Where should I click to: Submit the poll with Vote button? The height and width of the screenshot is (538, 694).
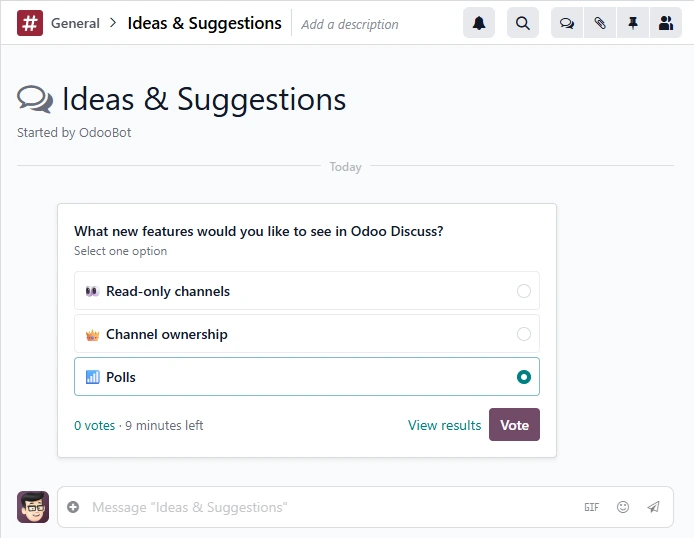(514, 425)
